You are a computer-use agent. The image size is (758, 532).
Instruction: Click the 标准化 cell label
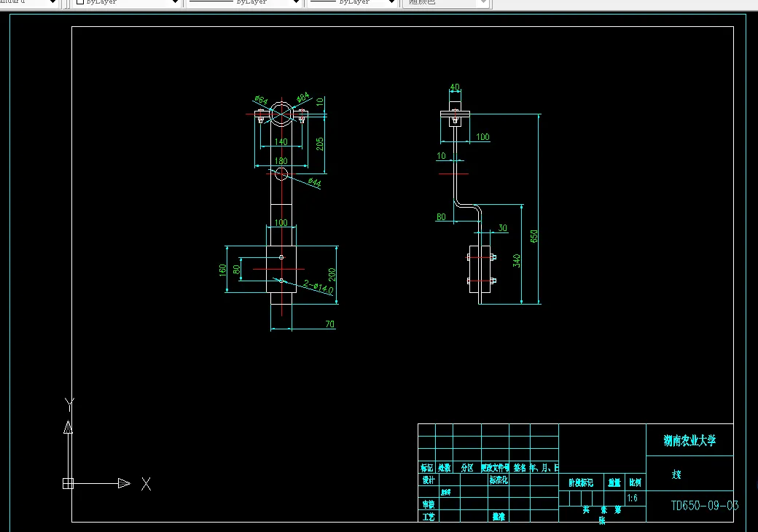[x=499, y=480]
